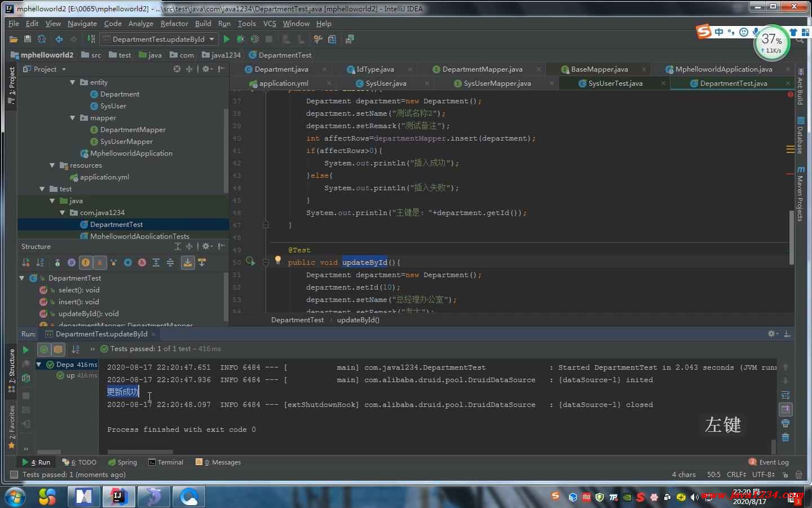Viewport: 812px width, 508px height.
Task: Click Toggle auto-test icon in Run panel
Action: [26, 379]
